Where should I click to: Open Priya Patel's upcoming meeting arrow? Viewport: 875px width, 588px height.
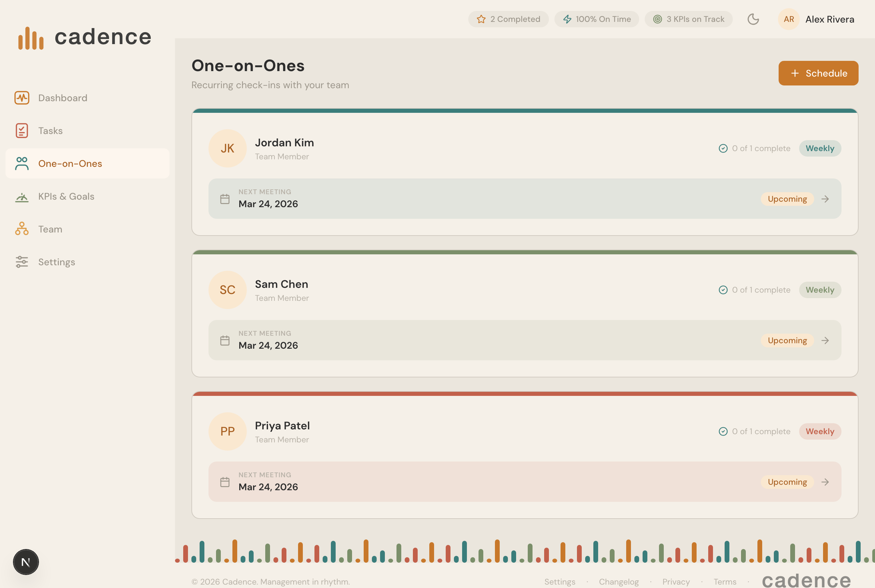(825, 482)
